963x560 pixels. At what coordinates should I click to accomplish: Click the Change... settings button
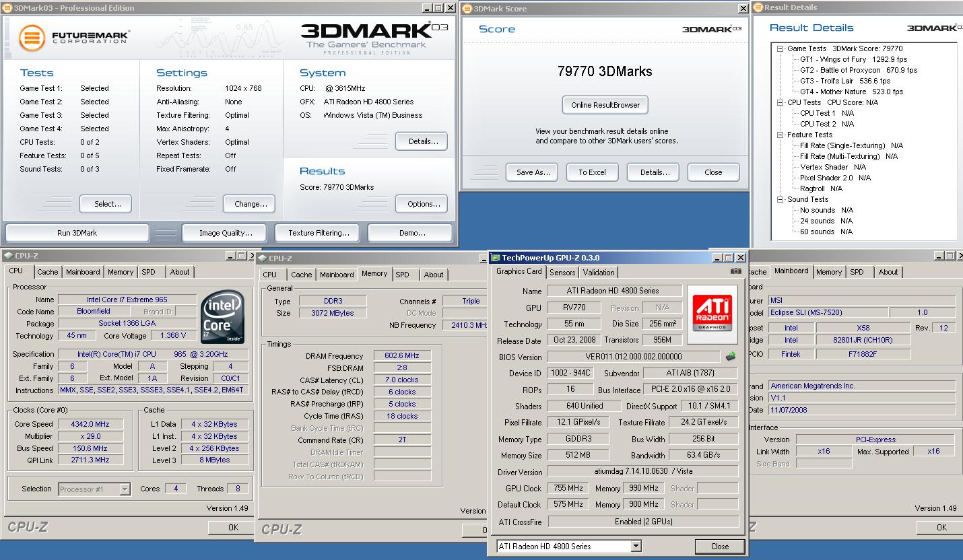(x=251, y=204)
